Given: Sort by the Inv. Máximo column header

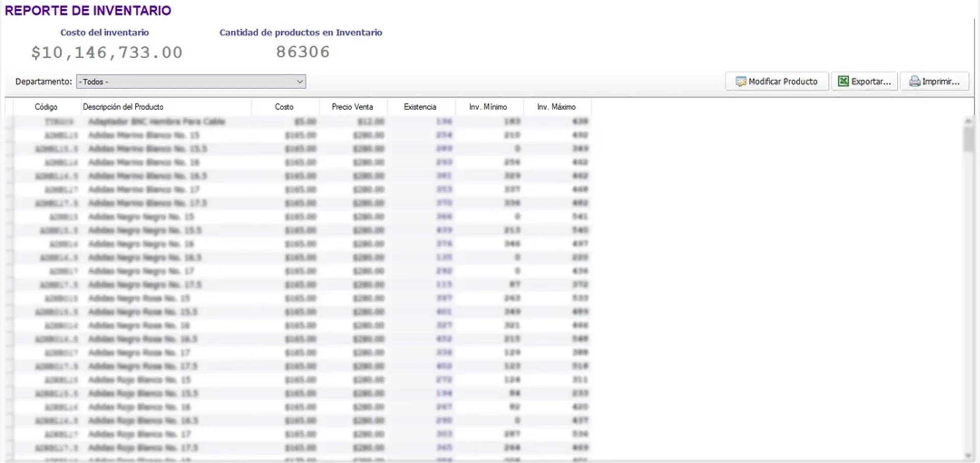Looking at the screenshot, I should [x=556, y=107].
